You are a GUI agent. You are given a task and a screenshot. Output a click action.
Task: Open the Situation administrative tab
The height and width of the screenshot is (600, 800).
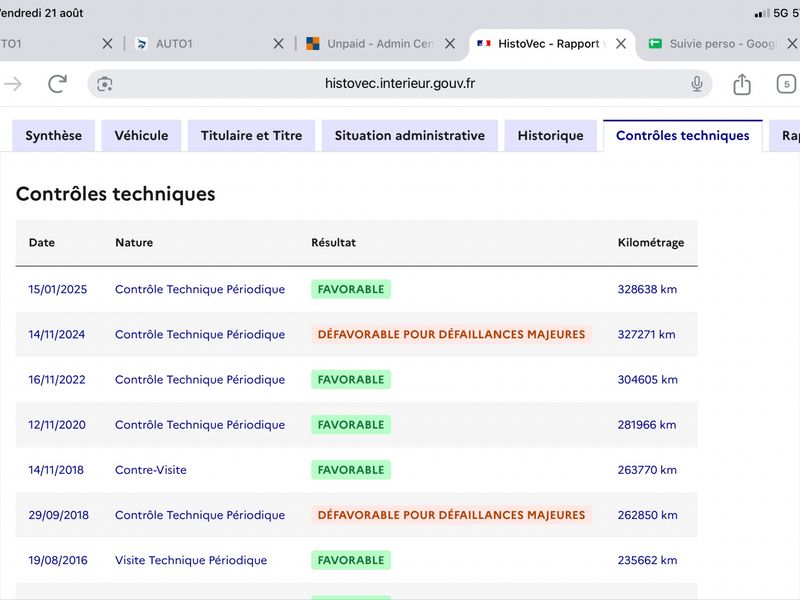[410, 136]
